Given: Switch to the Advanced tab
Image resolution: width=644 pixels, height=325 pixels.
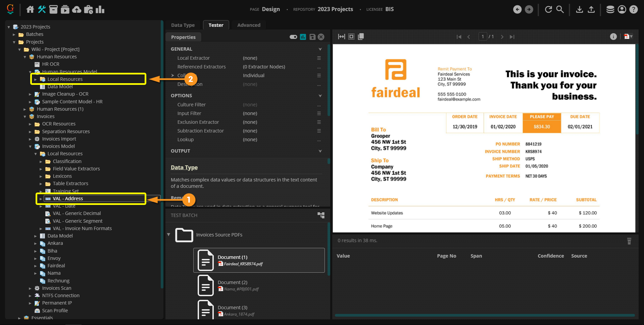Looking at the screenshot, I should [x=249, y=25].
